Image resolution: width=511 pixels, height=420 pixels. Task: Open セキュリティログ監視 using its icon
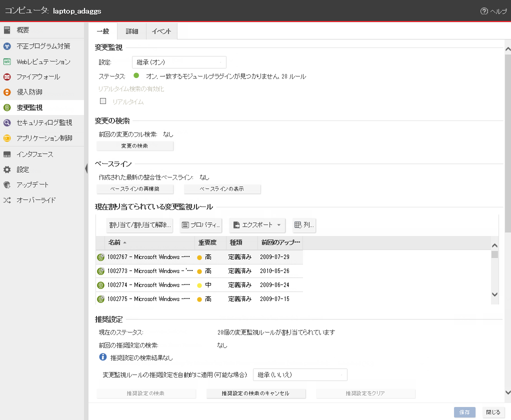click(x=7, y=122)
